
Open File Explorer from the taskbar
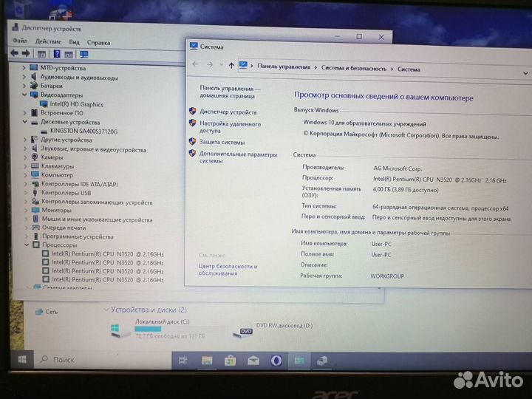click(x=207, y=361)
